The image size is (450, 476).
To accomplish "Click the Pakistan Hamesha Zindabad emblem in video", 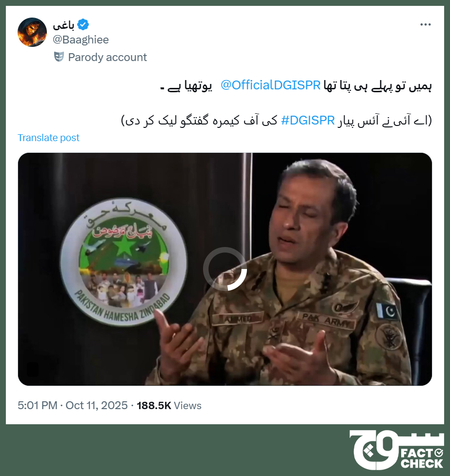I will pyautogui.click(x=123, y=262).
